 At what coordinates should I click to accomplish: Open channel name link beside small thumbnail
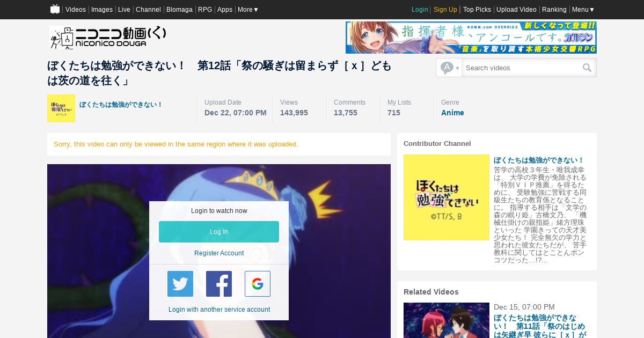121,105
